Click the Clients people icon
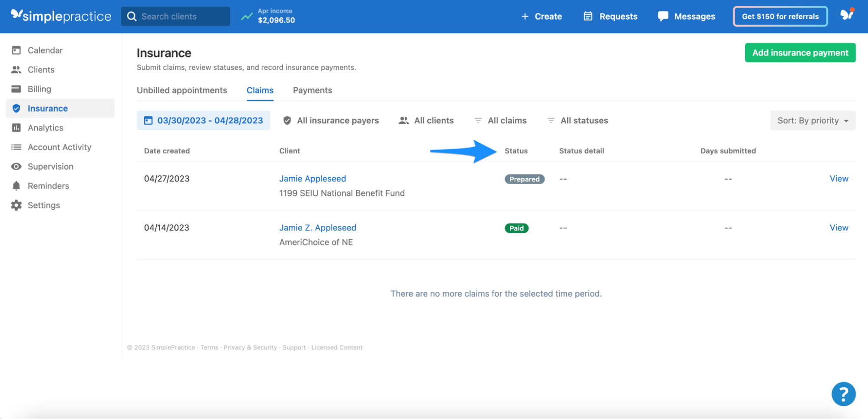Screen dimensions: 868x419 17,69
